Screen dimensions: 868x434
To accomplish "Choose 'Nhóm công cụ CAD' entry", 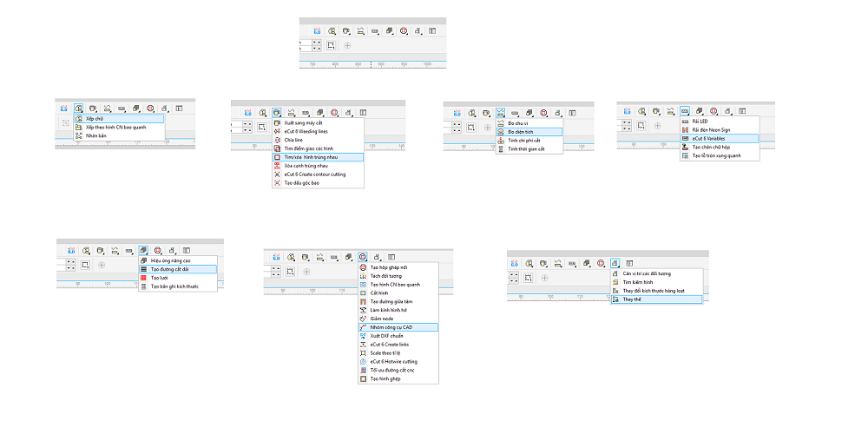I will (x=390, y=327).
